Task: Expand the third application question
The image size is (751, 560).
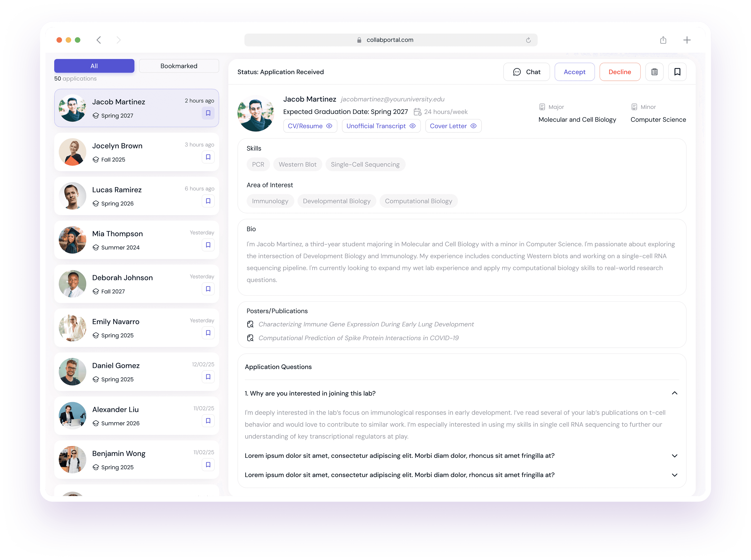Action: click(674, 475)
